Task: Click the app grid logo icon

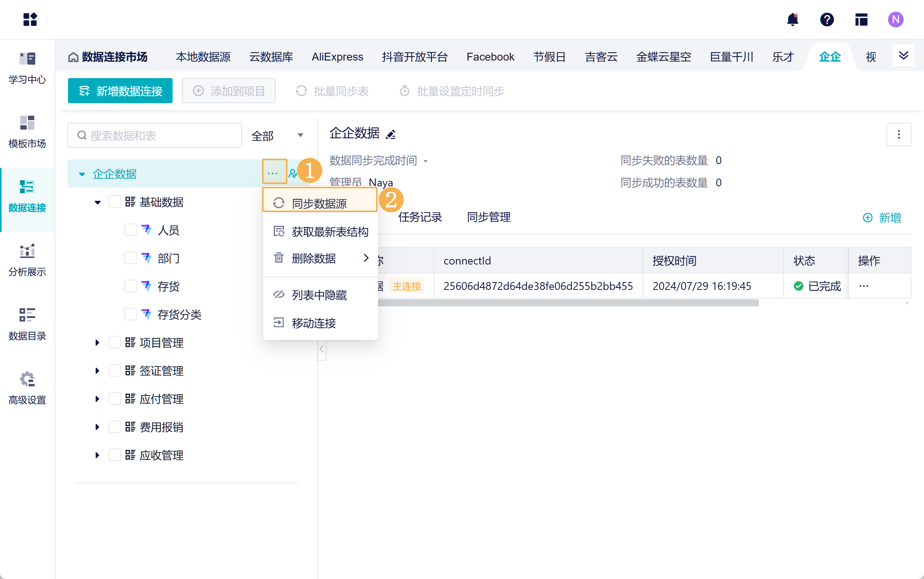Action: (30, 20)
